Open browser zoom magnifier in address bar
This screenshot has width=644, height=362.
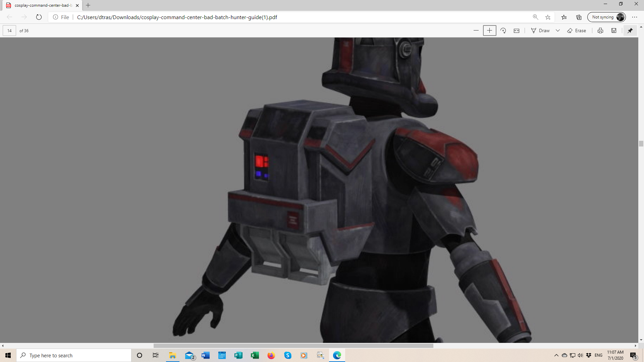[x=535, y=17]
